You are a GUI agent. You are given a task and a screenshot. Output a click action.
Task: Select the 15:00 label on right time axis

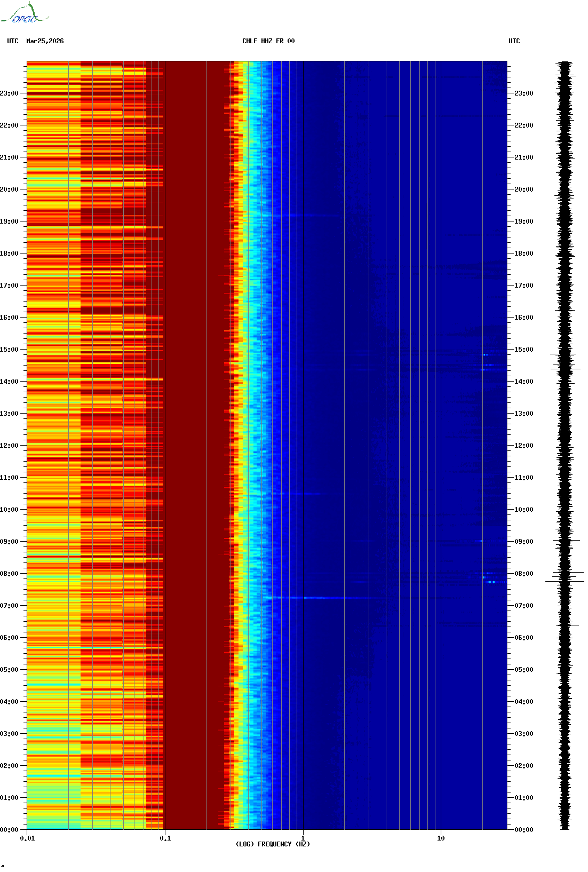523,350
